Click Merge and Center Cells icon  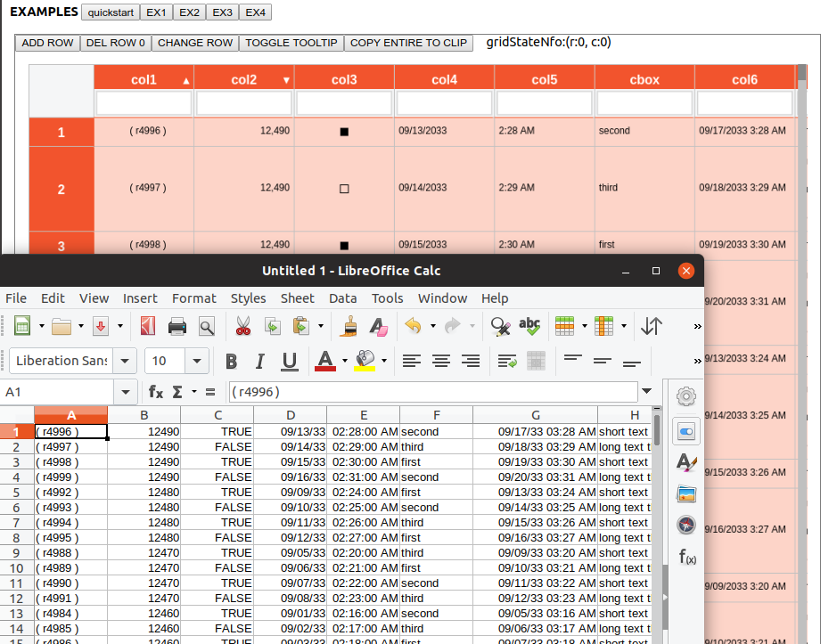pos(536,362)
